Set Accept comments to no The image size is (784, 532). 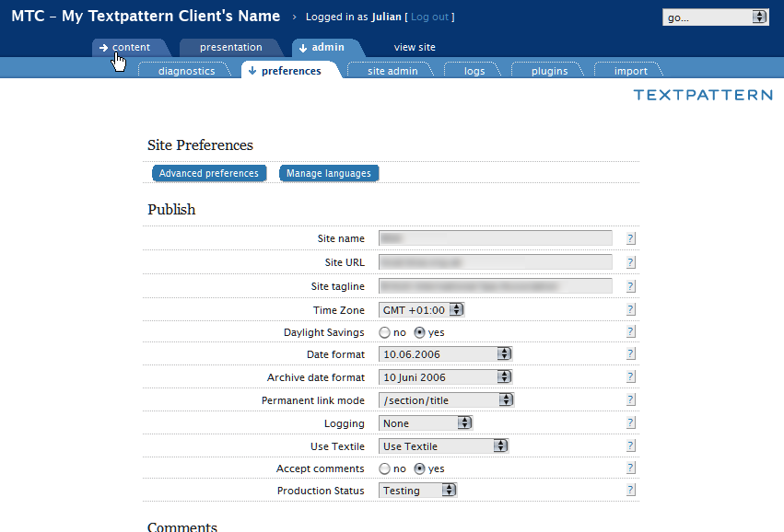pos(384,468)
